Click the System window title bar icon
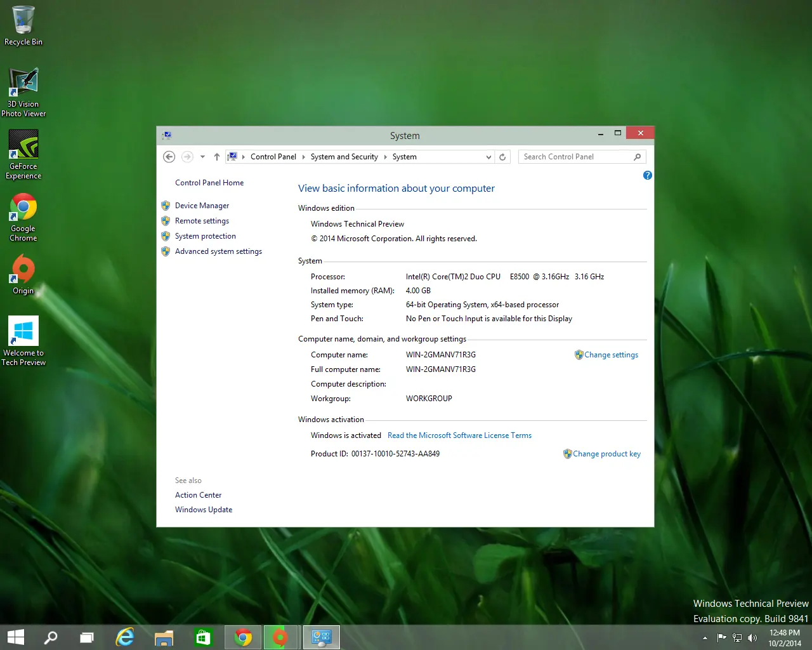Viewport: 812px width, 650px height. [167, 135]
